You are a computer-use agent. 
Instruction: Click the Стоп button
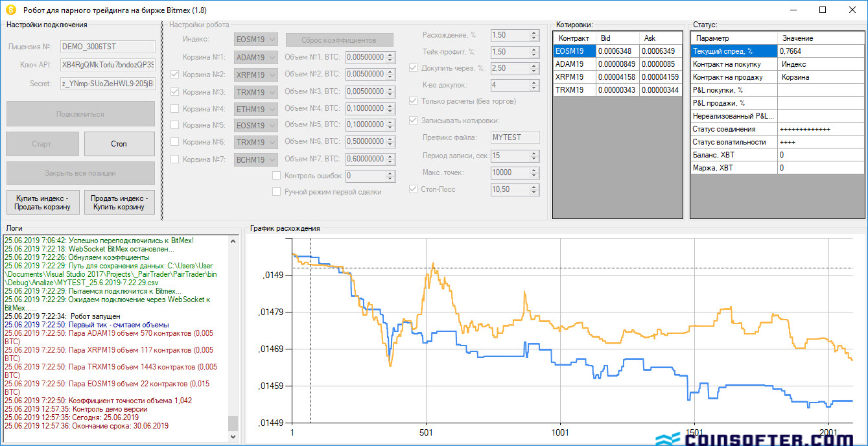tap(119, 144)
